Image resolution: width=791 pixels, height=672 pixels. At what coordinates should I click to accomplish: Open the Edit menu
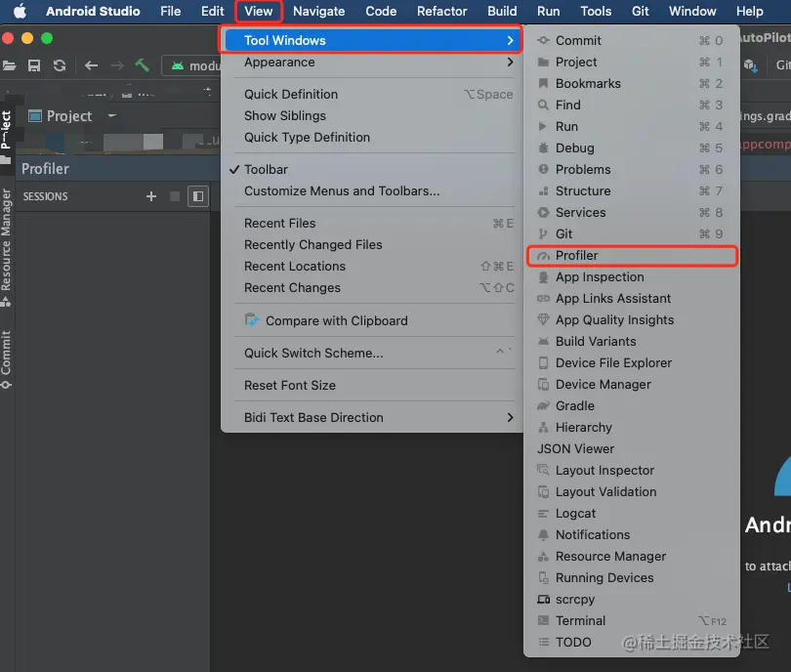pos(212,11)
